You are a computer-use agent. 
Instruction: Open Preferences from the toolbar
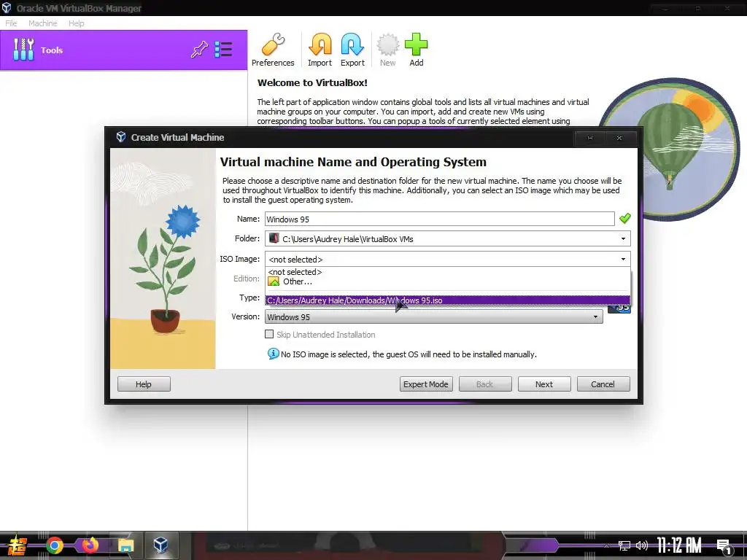[273, 50]
